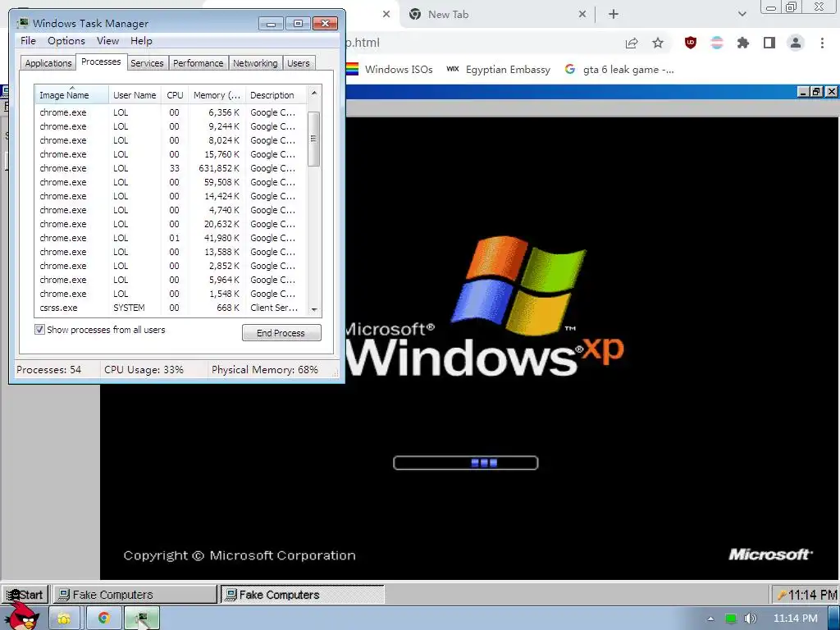Open Task Manager View menu
This screenshot has width=840, height=630.
pos(107,41)
